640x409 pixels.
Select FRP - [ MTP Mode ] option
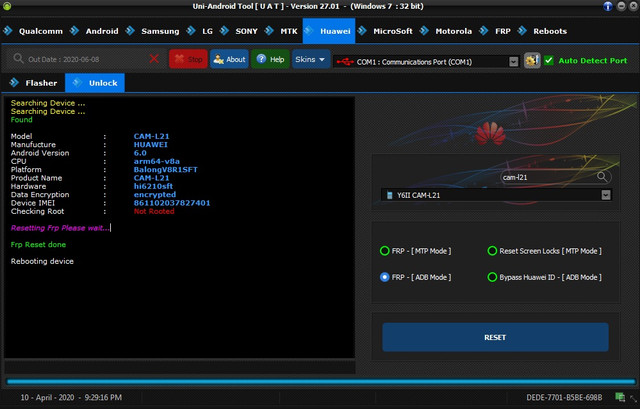coord(386,251)
